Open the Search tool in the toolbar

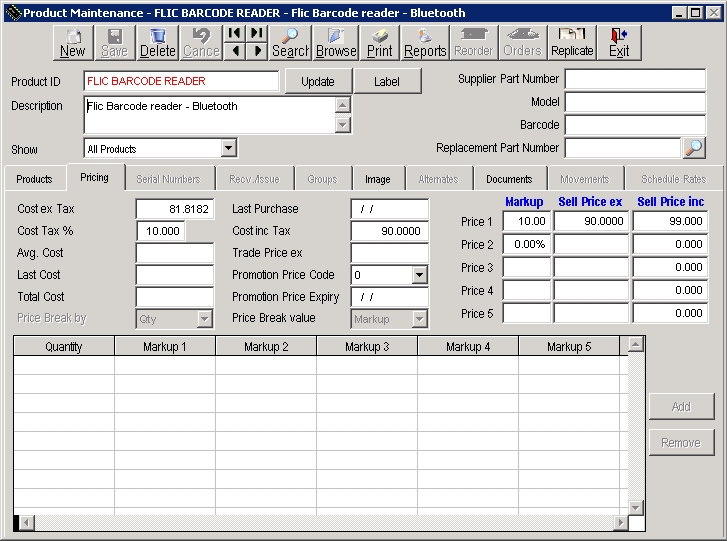(290, 42)
